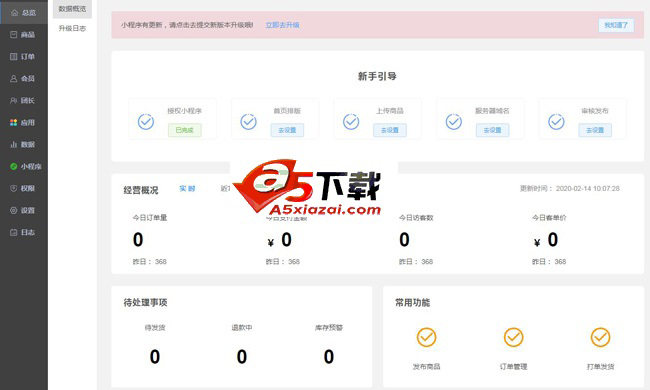Click 去设置 under 上传商品
650x390 pixels.
point(390,130)
